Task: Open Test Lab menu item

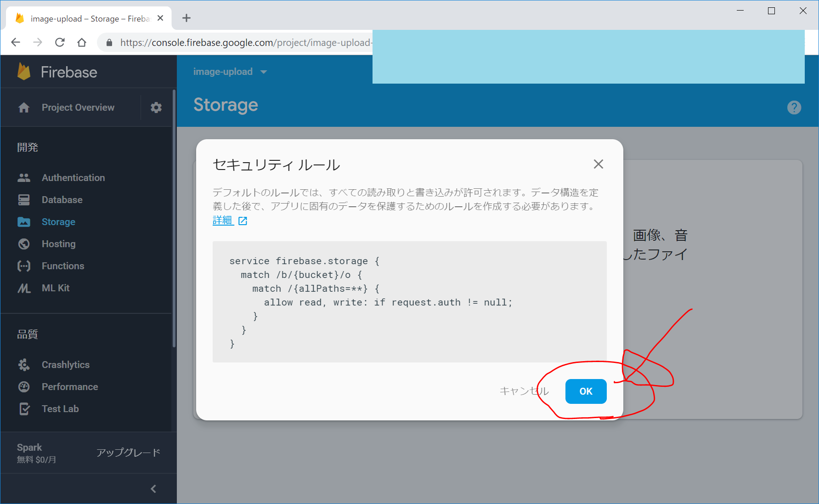Action: [x=60, y=409]
